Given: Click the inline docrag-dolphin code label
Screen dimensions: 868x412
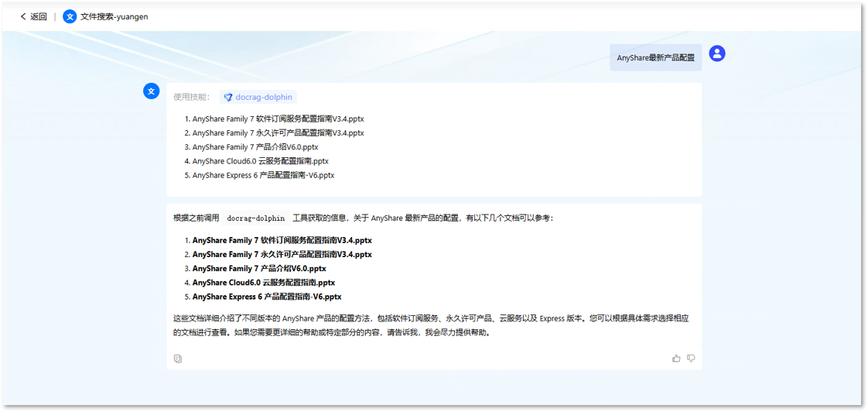Looking at the screenshot, I should tap(256, 218).
